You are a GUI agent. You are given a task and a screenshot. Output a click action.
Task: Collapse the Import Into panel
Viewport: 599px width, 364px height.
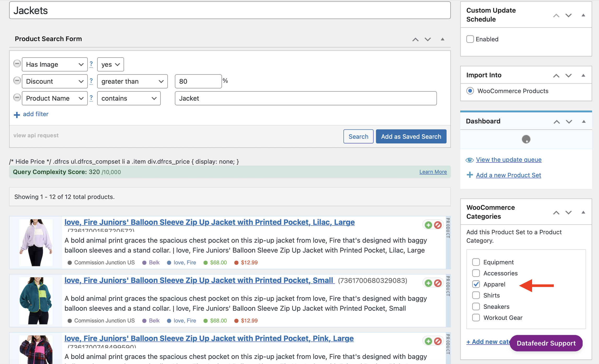(x=583, y=75)
